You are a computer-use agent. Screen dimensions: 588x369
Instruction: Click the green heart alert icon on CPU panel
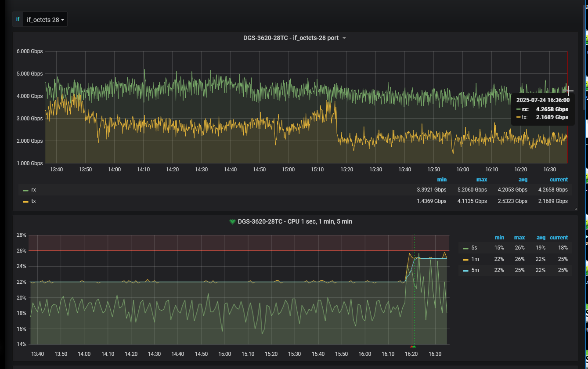click(233, 222)
